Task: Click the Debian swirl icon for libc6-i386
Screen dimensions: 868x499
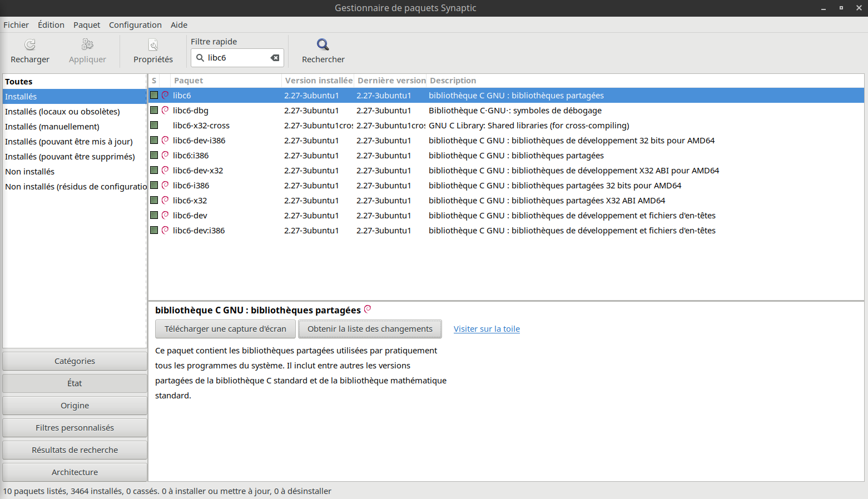Action: 165,185
